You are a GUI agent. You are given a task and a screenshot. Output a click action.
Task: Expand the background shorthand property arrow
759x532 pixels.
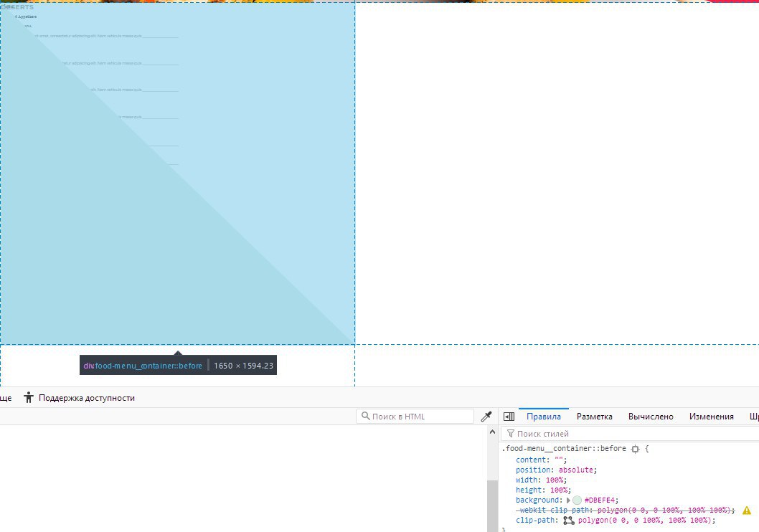tap(568, 500)
